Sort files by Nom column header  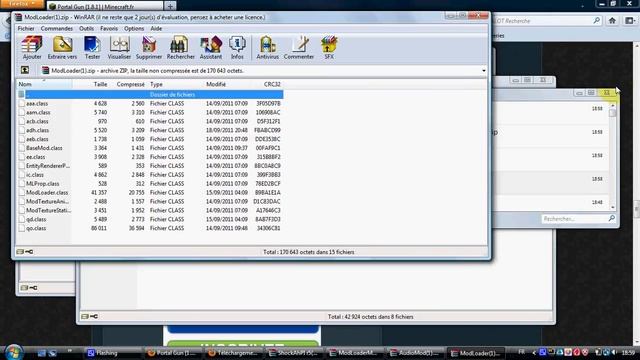44,84
